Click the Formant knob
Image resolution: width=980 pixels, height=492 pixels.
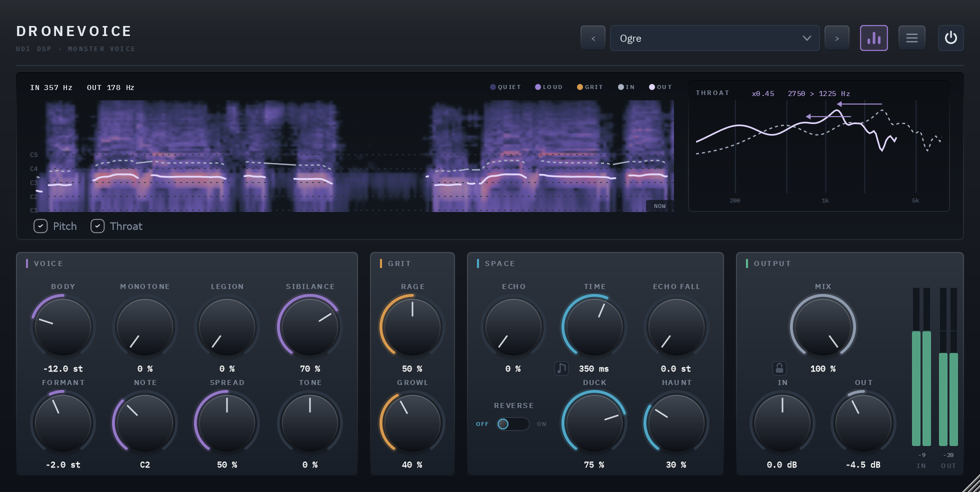63,423
